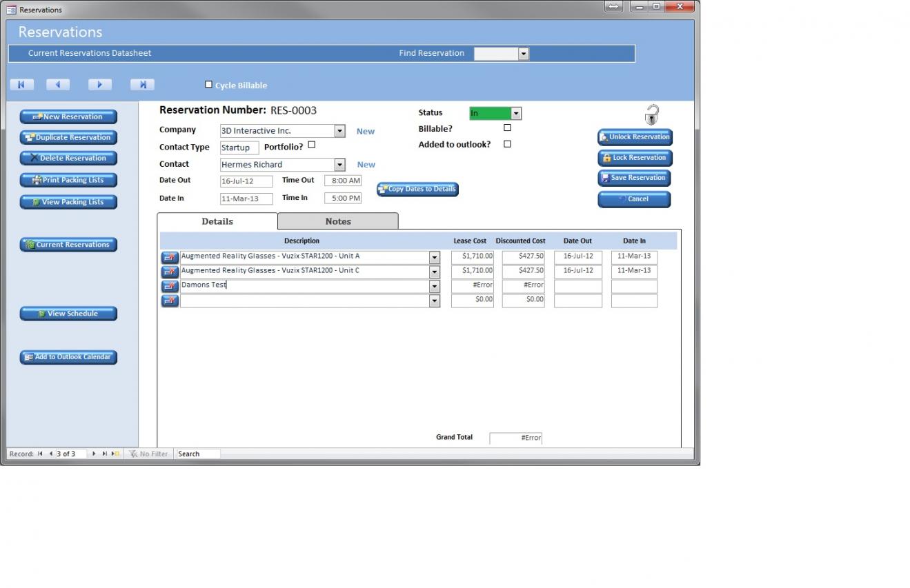This screenshot has width=910, height=588.
Task: Click Discounted Cost cell for Unit C
Action: click(523, 271)
